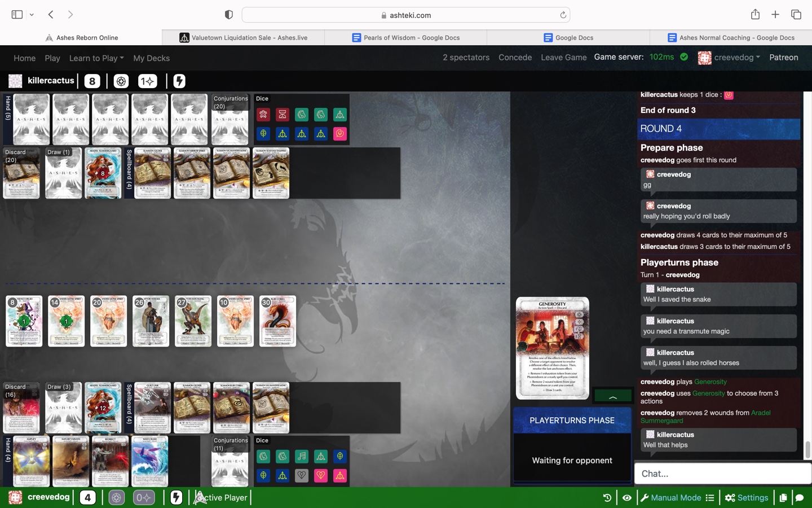The width and height of the screenshot is (812, 508).
Task: Open Safari sidebar options chevron
Action: [32, 15]
